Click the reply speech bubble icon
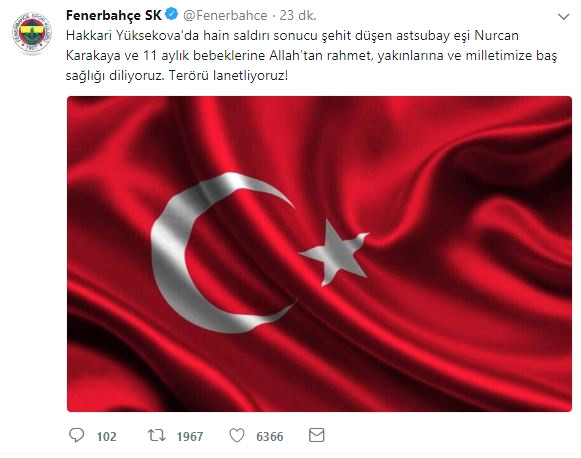The height and width of the screenshot is (458, 581). point(77,435)
